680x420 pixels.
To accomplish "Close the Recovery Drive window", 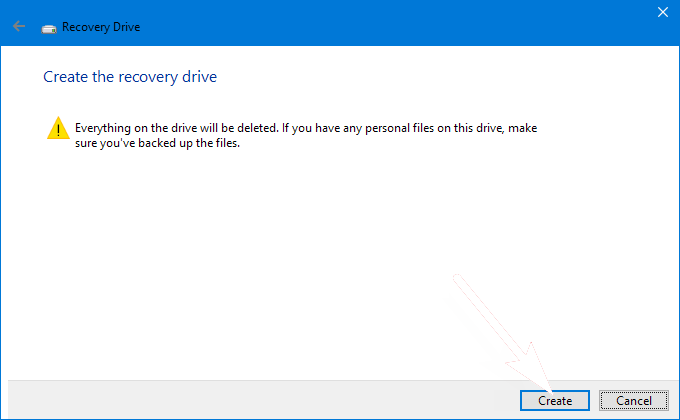I will pos(663,12).
